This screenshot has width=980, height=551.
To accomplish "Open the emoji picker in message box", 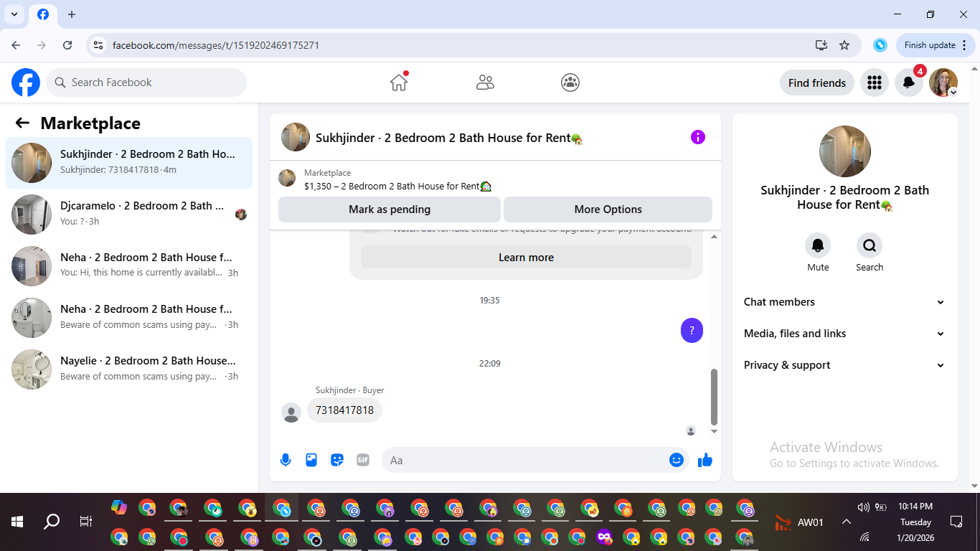I will point(676,460).
